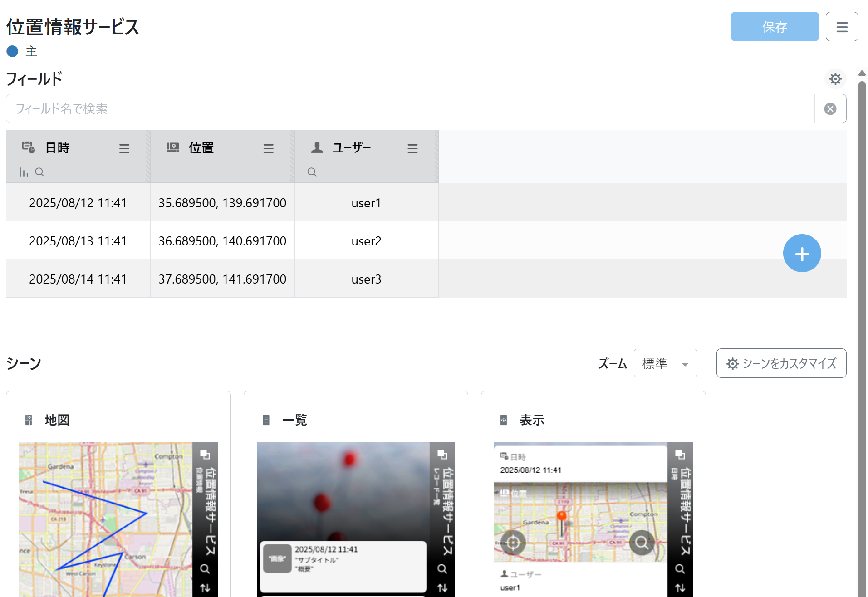Open the ズーム dropdown showing 標準
Viewport: 868px width, 597px height.
pyautogui.click(x=665, y=363)
